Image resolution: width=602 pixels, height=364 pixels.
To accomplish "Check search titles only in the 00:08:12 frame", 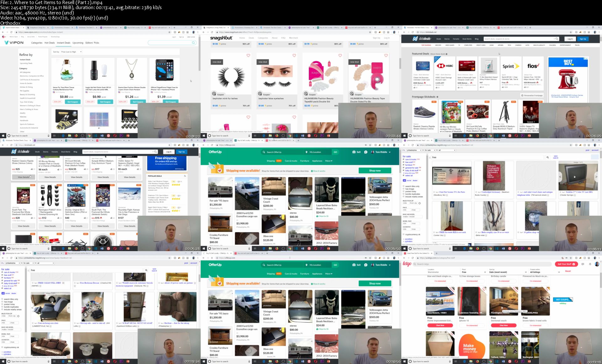I will pos(404,186).
